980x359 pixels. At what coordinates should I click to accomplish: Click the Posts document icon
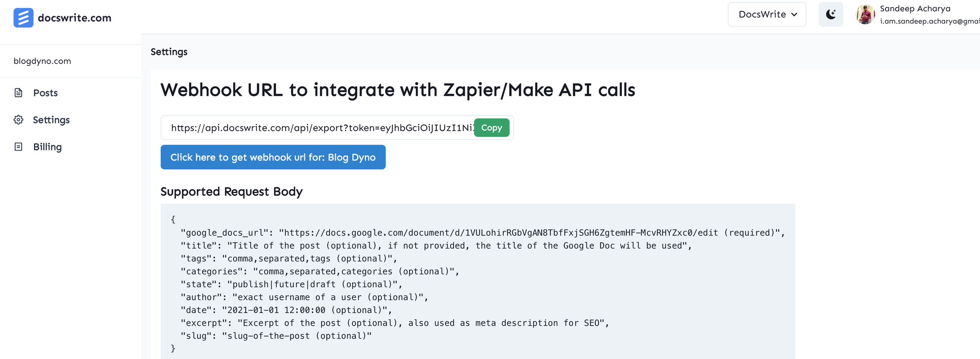[x=19, y=93]
